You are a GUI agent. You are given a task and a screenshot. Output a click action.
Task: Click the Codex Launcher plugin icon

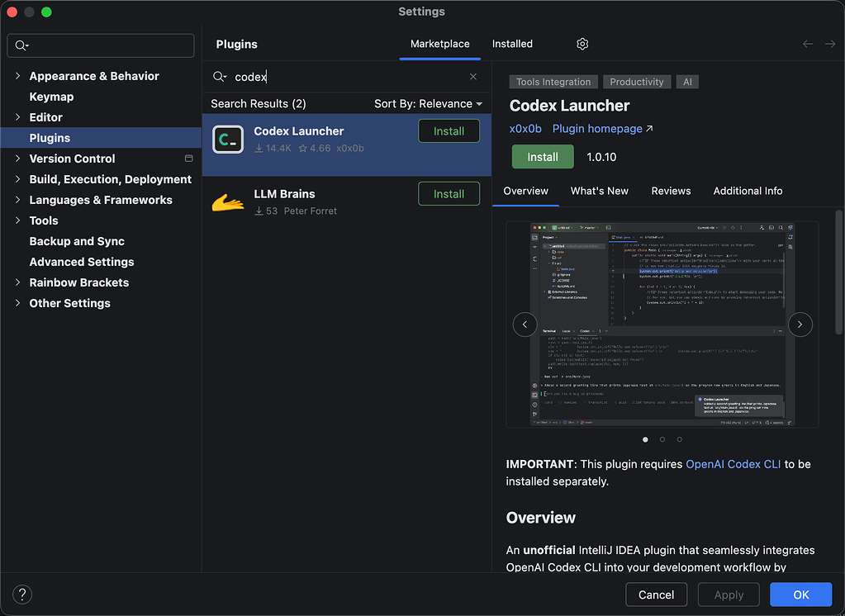228,139
